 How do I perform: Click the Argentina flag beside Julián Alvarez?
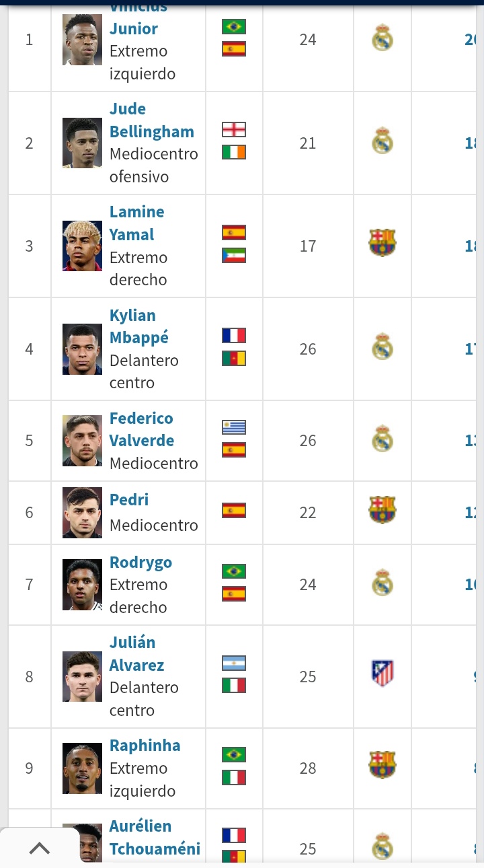click(234, 663)
